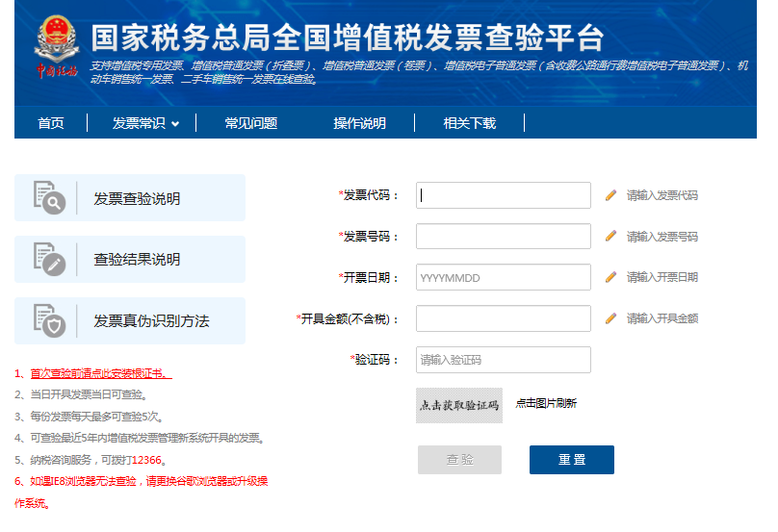Screen dimensions: 778x532
Task: Click the pencil icon beside 请输入发票号码
Action: (610, 237)
